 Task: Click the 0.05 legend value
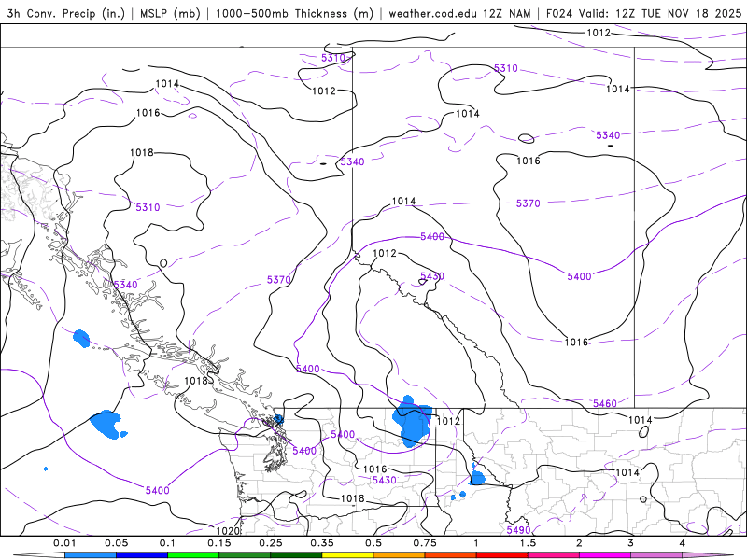[x=116, y=543]
